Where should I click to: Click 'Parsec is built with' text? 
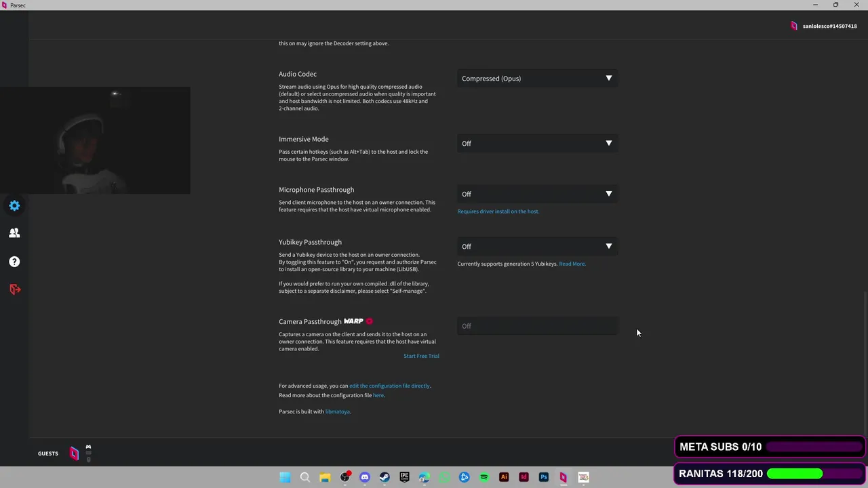point(301,411)
